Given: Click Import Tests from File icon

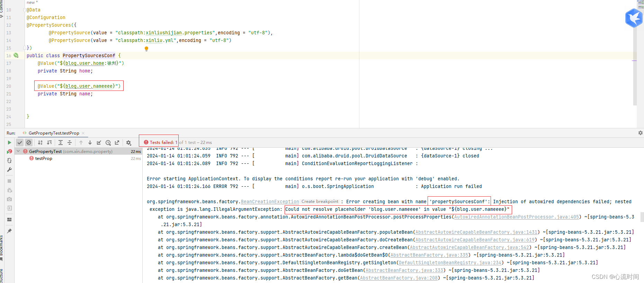Looking at the screenshot, I should tap(99, 143).
